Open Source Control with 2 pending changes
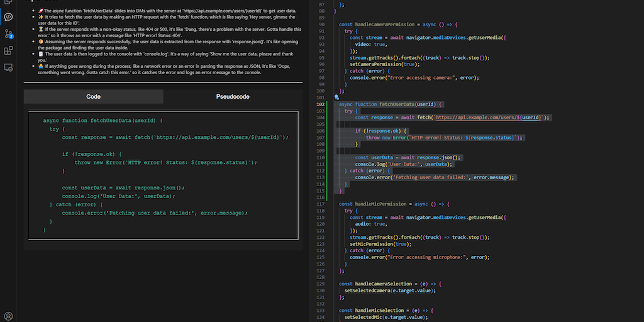The height and width of the screenshot is (322, 644). pos(9,34)
